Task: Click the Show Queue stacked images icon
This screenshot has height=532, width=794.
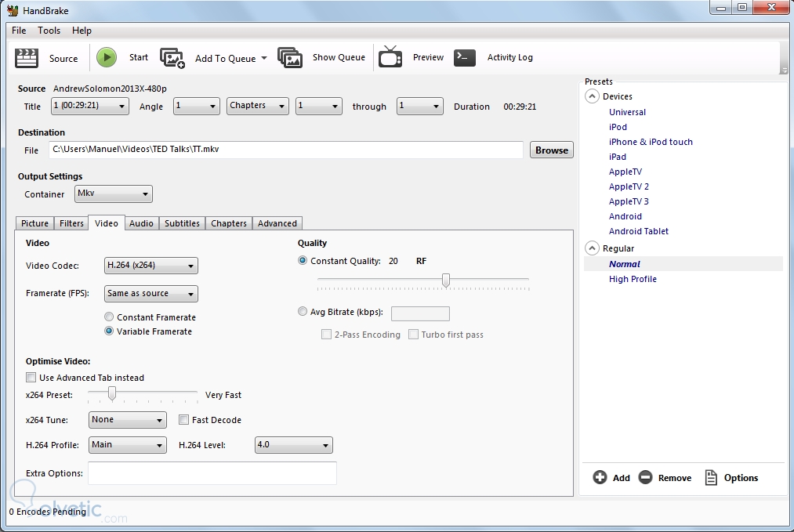Action: [x=290, y=58]
